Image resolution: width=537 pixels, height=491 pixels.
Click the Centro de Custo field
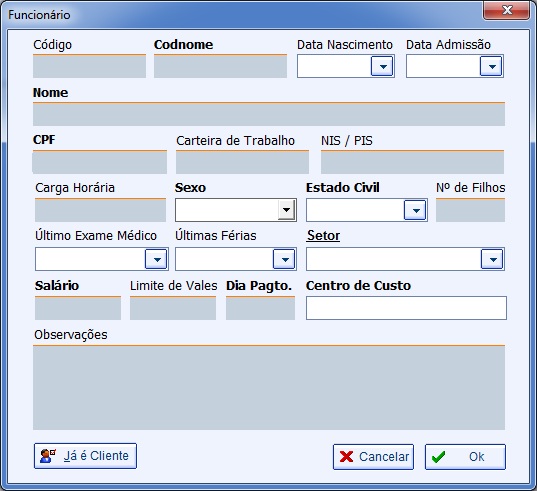406,308
